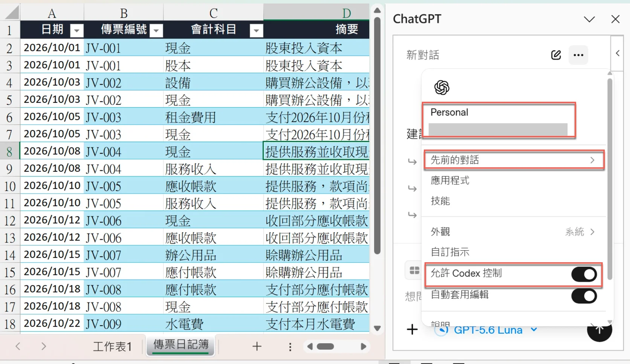Click cell 股本 in row 3

(213, 65)
